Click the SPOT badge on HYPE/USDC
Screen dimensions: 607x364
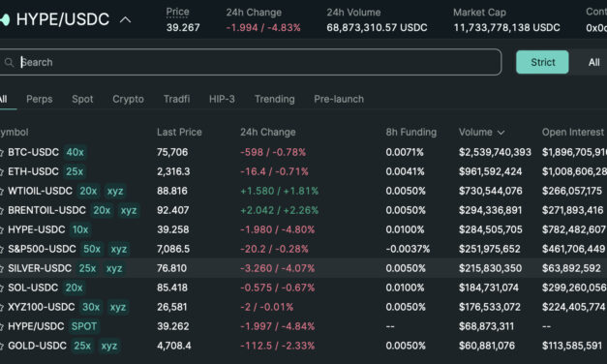pos(84,326)
